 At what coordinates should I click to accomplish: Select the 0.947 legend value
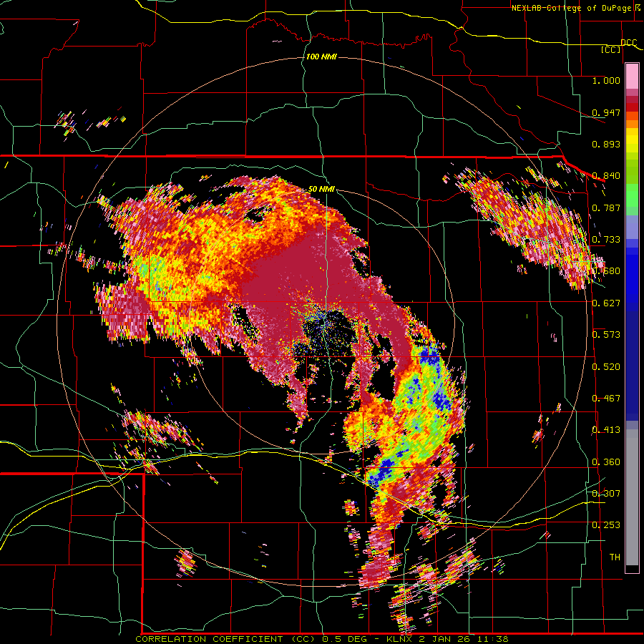click(606, 112)
